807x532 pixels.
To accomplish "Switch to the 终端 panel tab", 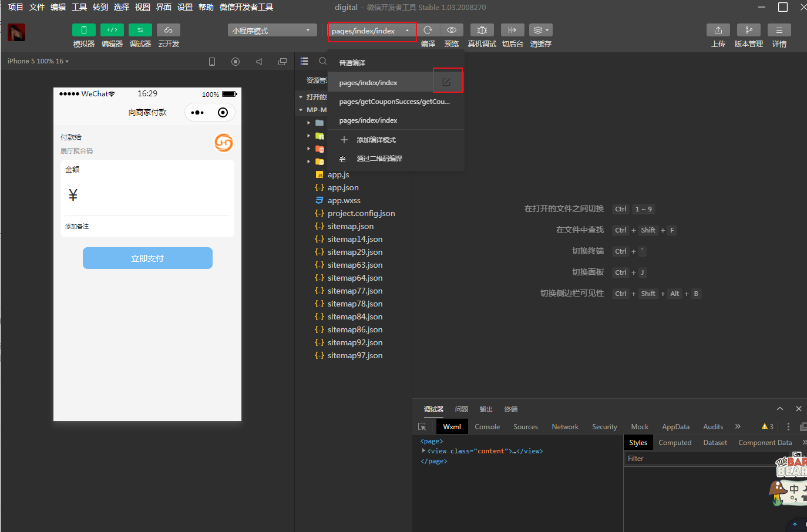I will pos(511,409).
